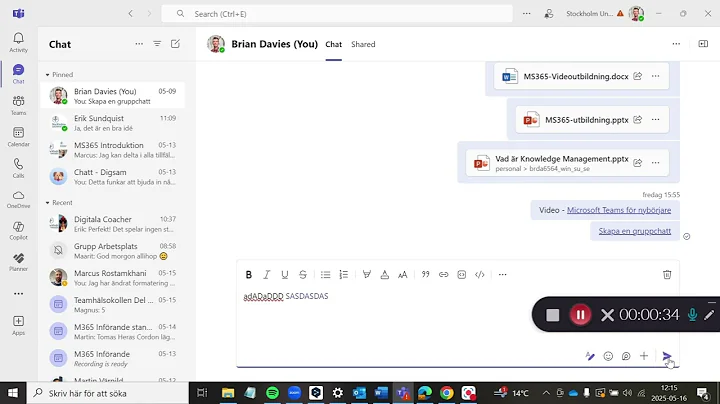
Task: Open font color picker
Action: point(385,275)
